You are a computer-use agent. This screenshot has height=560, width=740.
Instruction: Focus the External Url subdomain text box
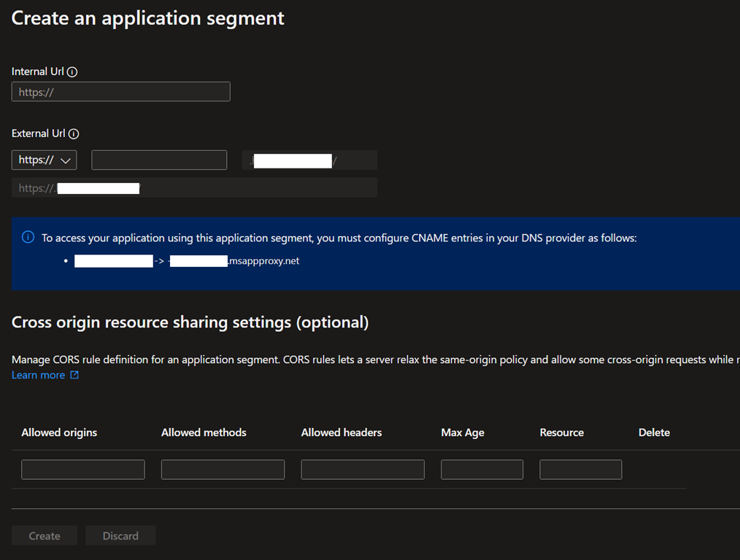159,160
